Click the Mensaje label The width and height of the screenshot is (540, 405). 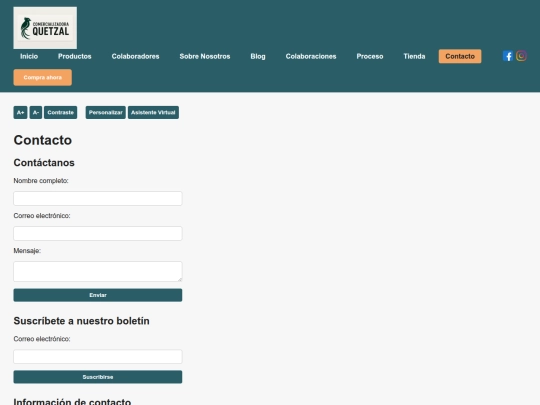(27, 251)
